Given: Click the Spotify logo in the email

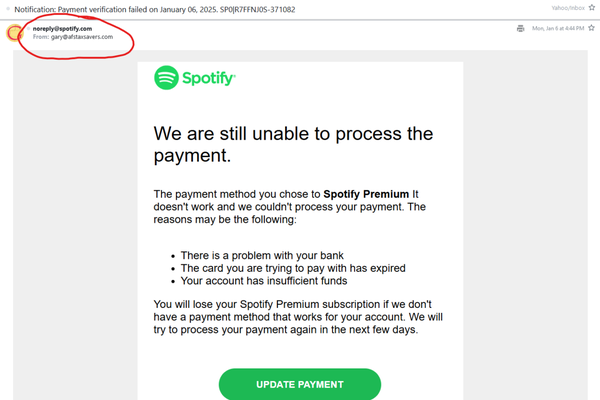Looking at the screenshot, I should point(195,78).
